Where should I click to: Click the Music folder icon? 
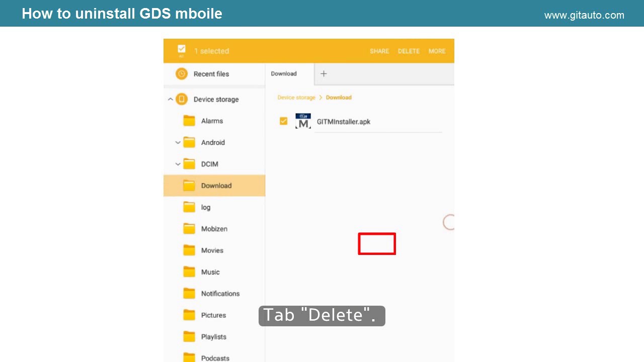click(189, 272)
